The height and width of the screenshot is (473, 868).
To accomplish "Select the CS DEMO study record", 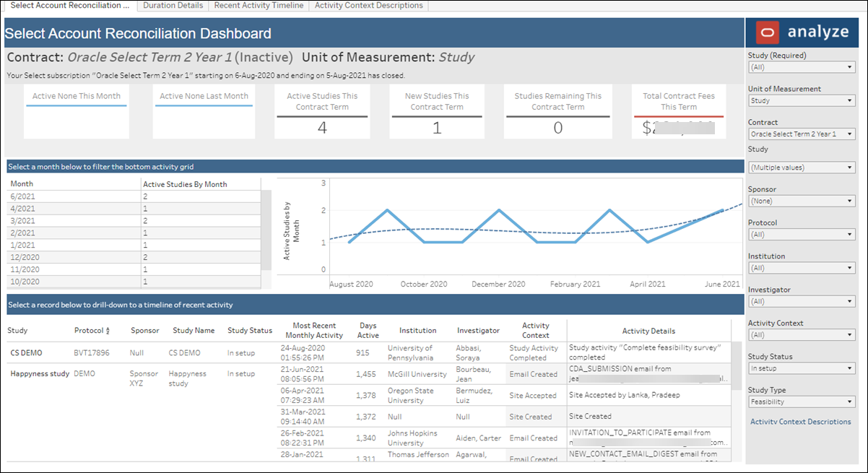I will 25,353.
